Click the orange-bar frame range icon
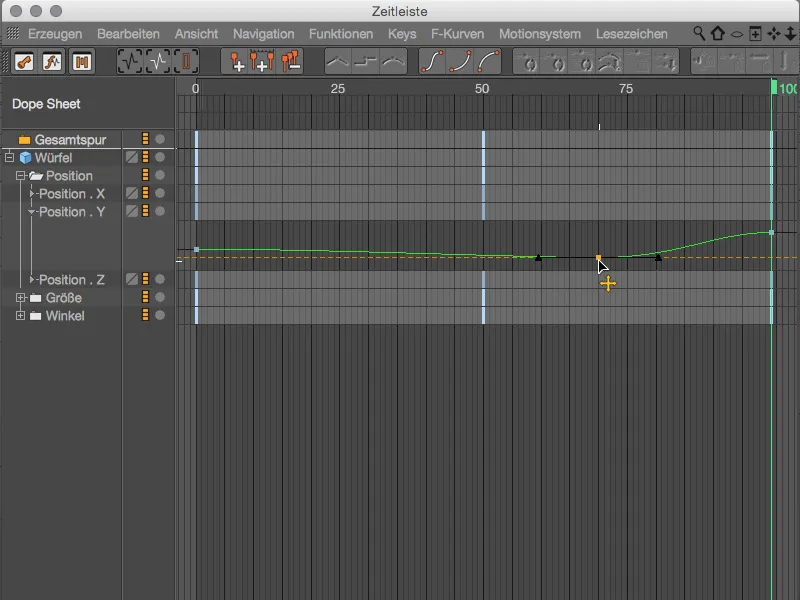This screenshot has height=600, width=800. (x=186, y=62)
